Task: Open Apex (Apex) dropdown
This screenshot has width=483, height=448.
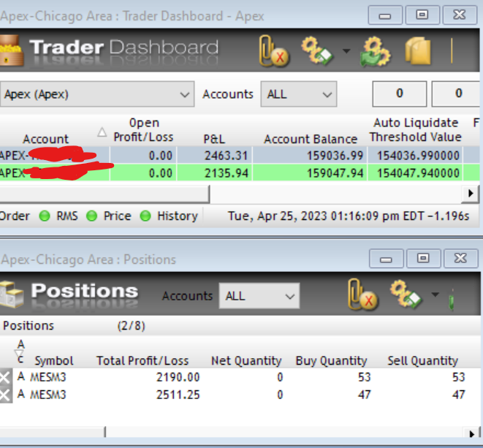Action: click(x=97, y=94)
